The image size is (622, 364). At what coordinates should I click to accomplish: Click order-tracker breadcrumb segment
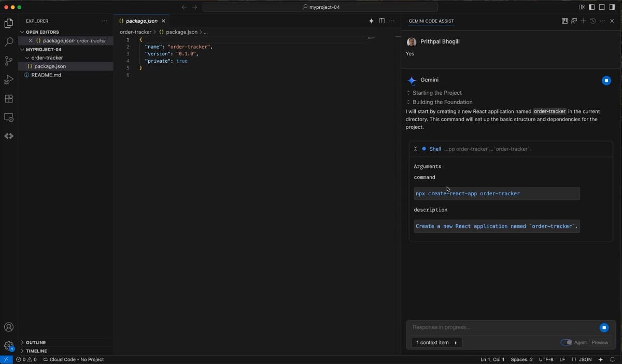(x=135, y=32)
